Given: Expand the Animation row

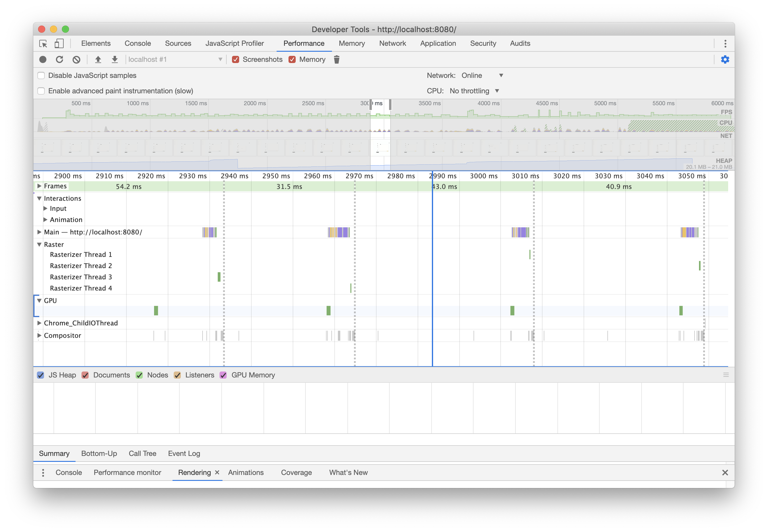Looking at the screenshot, I should (46, 219).
